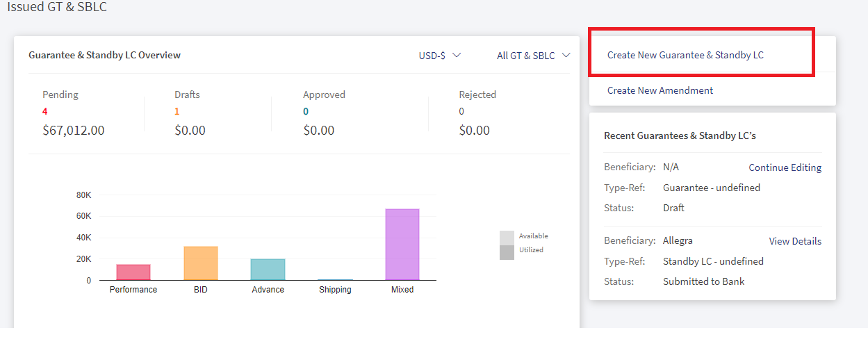868x337 pixels.
Task: Click the chevron beside All GT & SBLC
Action: point(566,56)
